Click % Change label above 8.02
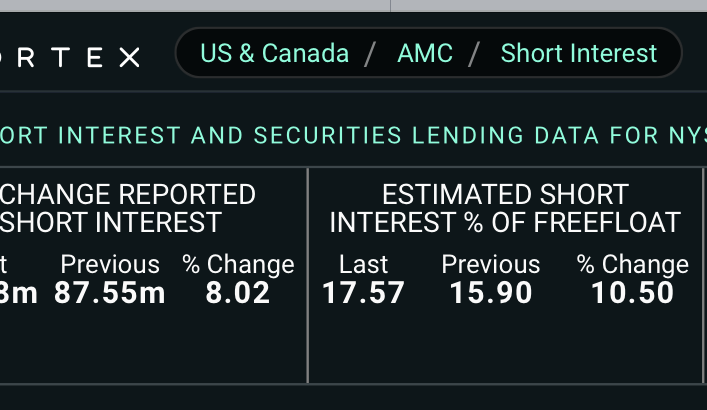 (x=238, y=264)
